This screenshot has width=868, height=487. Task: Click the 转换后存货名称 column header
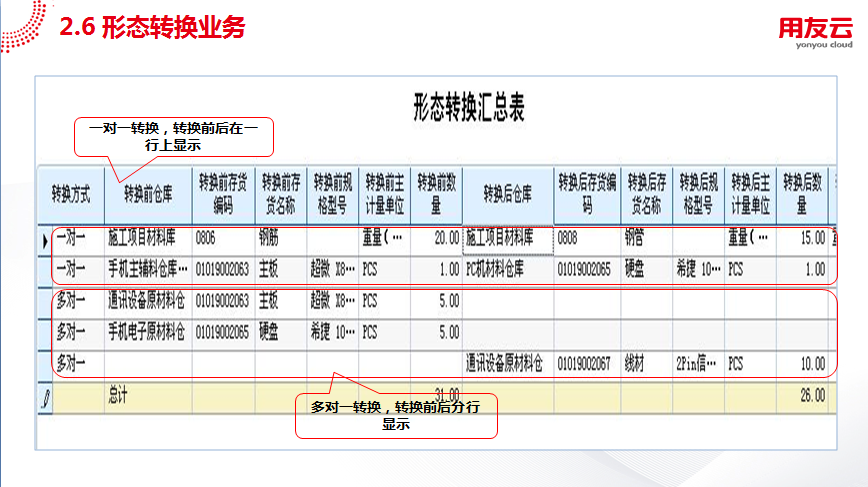(647, 195)
